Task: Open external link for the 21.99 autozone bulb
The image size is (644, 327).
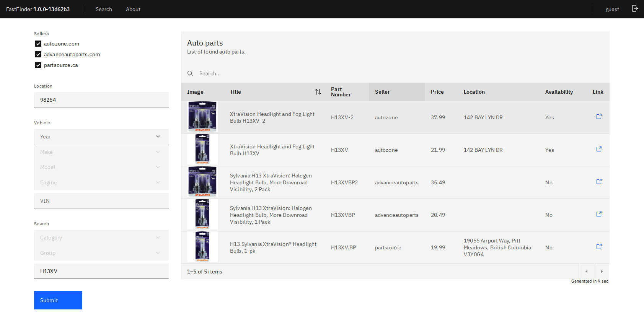Action: coord(599,149)
